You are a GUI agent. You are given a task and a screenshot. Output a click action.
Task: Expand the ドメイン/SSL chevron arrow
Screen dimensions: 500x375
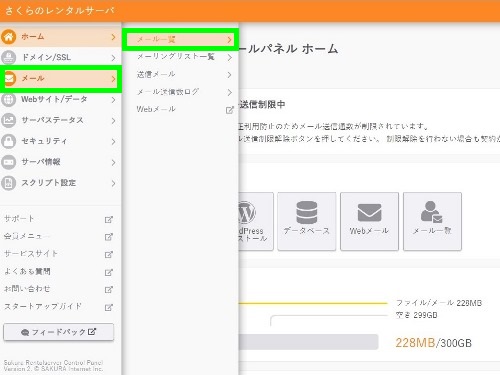coord(113,58)
